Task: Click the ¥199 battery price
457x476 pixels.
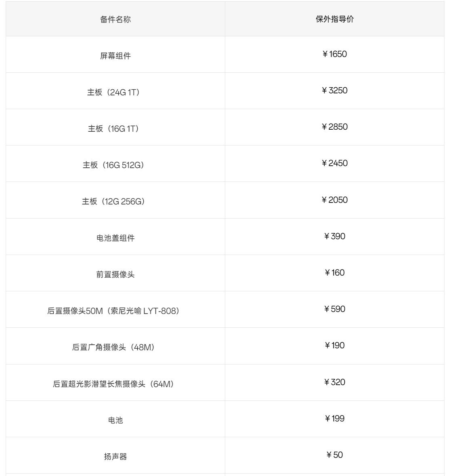Action: point(334,419)
